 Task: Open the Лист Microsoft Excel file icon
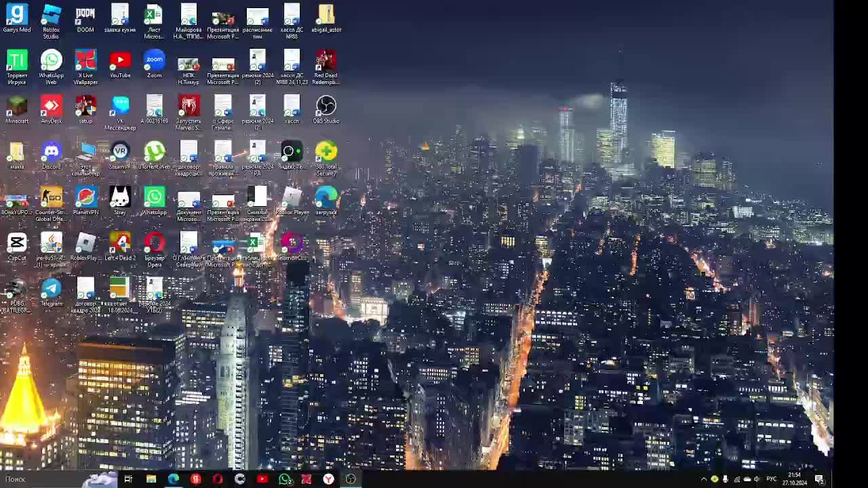155,22
